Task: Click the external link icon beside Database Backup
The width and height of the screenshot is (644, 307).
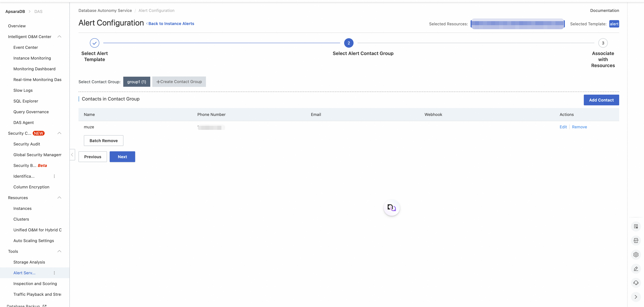Action: (44, 306)
